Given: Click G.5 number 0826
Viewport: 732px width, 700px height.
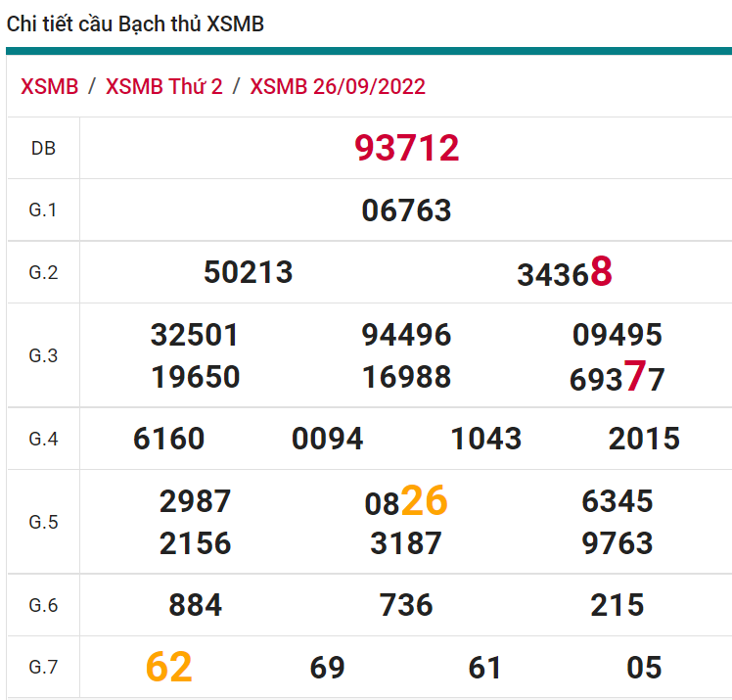Looking at the screenshot, I should tap(406, 501).
